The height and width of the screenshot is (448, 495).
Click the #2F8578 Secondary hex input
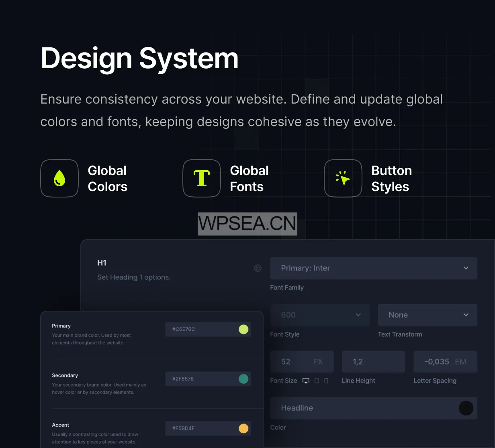click(x=201, y=379)
